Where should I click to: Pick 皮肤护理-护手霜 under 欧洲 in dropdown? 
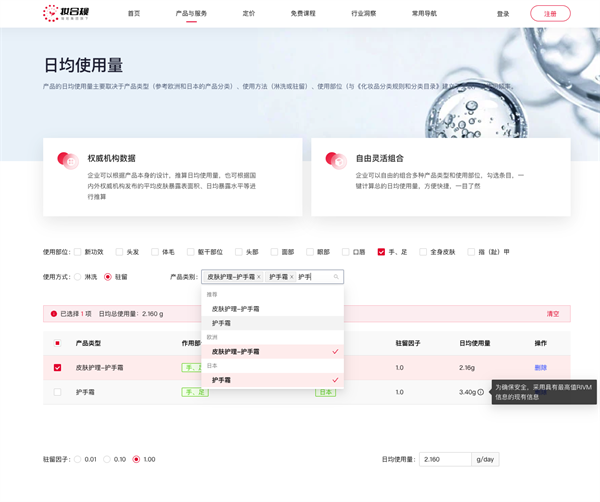coord(235,352)
